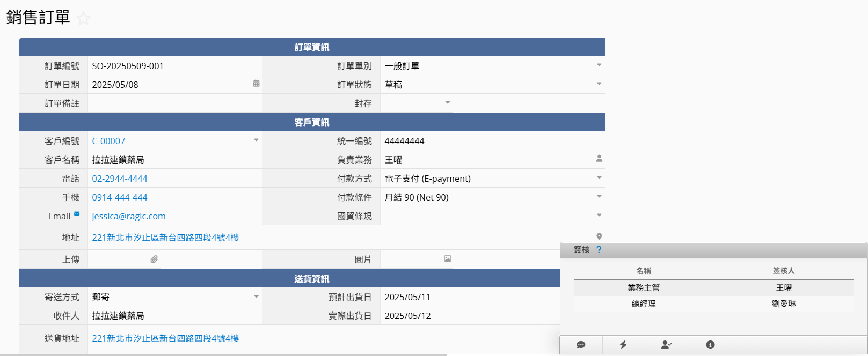Image resolution: width=868 pixels, height=356 pixels.
Task: Star the 銷售訂單 page as favorite
Action: [83, 18]
